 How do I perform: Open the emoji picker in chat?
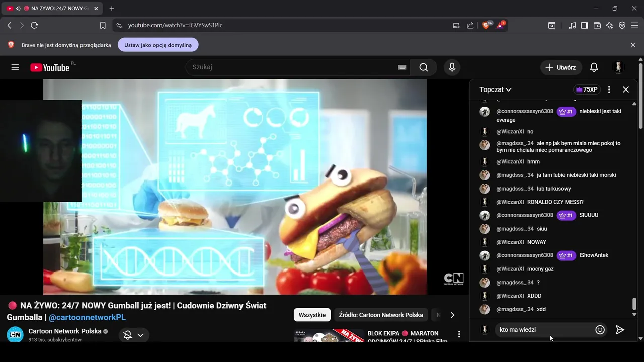[x=600, y=330]
